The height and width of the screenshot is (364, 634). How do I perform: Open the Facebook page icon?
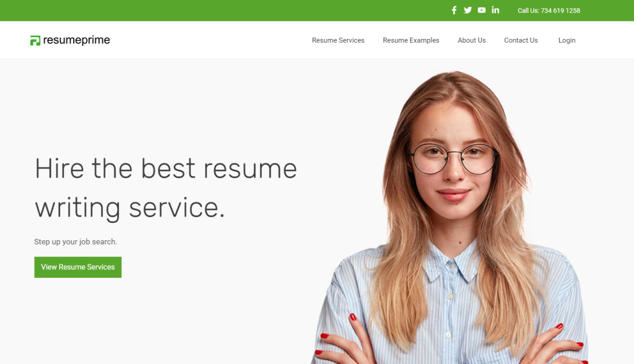pos(454,10)
